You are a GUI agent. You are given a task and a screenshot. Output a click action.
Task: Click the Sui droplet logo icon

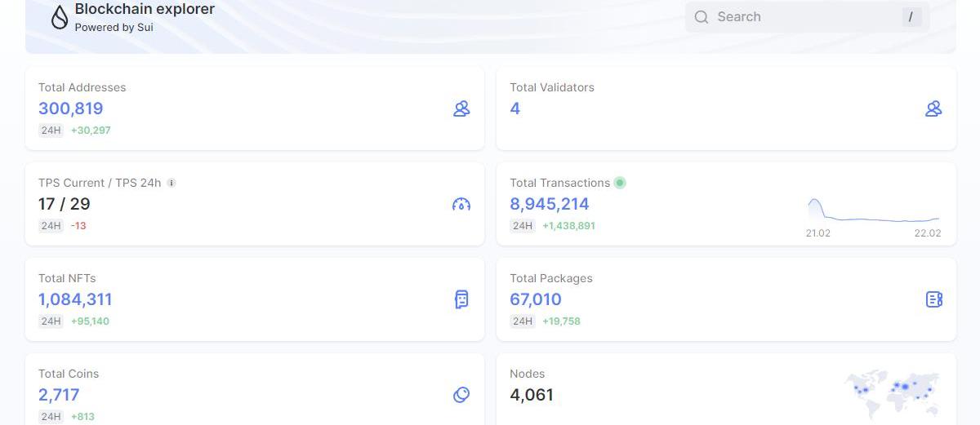point(59,17)
